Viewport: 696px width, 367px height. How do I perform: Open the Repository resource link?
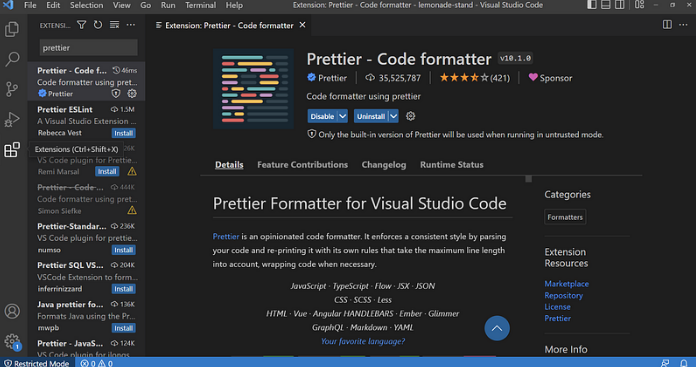pos(563,295)
